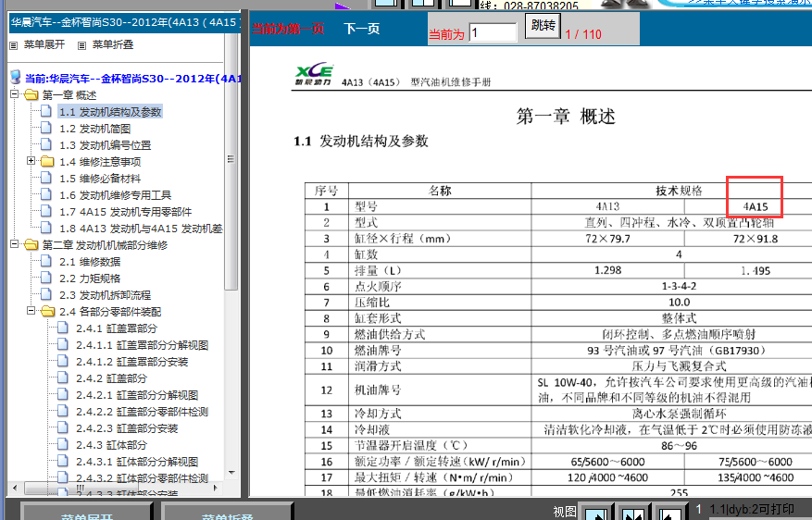Go to next page with 下一页
This screenshot has height=520, width=812.
click(362, 29)
